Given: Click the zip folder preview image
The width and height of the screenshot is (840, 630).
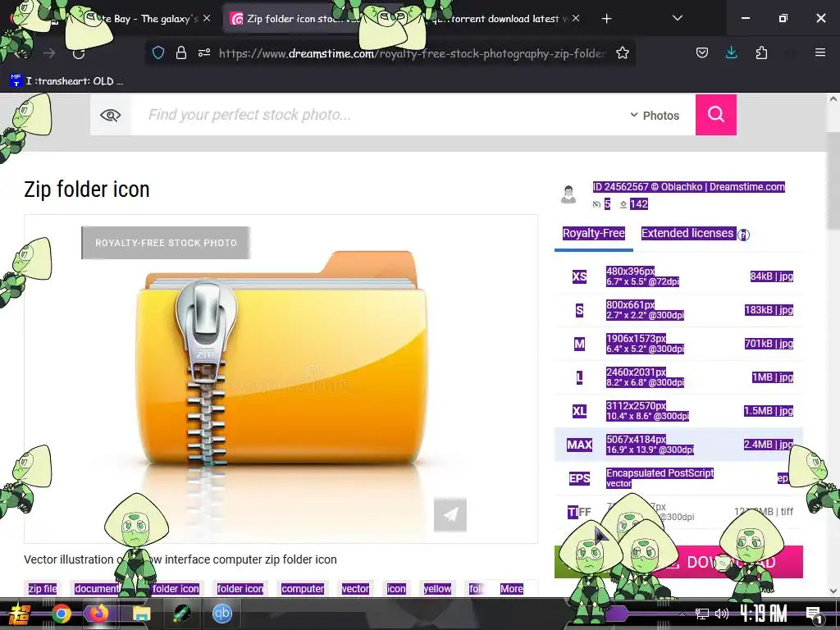Looking at the screenshot, I should (281, 379).
